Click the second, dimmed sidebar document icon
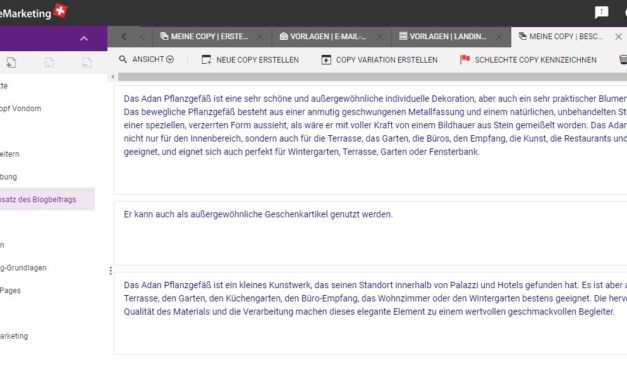The image size is (627, 376). tap(49, 62)
